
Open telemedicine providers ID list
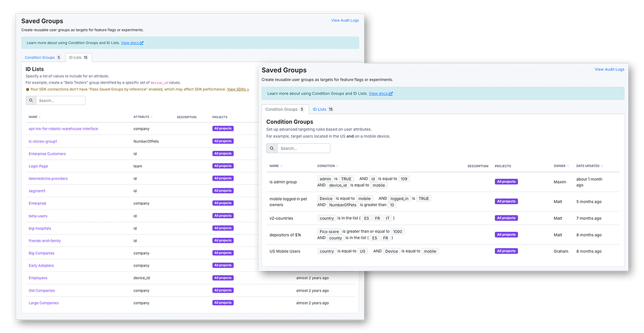click(48, 179)
